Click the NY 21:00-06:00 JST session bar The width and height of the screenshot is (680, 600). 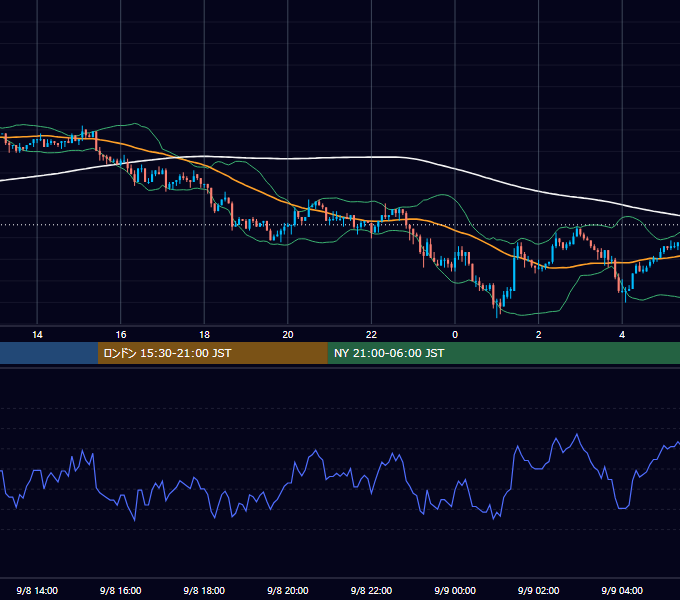pos(503,353)
